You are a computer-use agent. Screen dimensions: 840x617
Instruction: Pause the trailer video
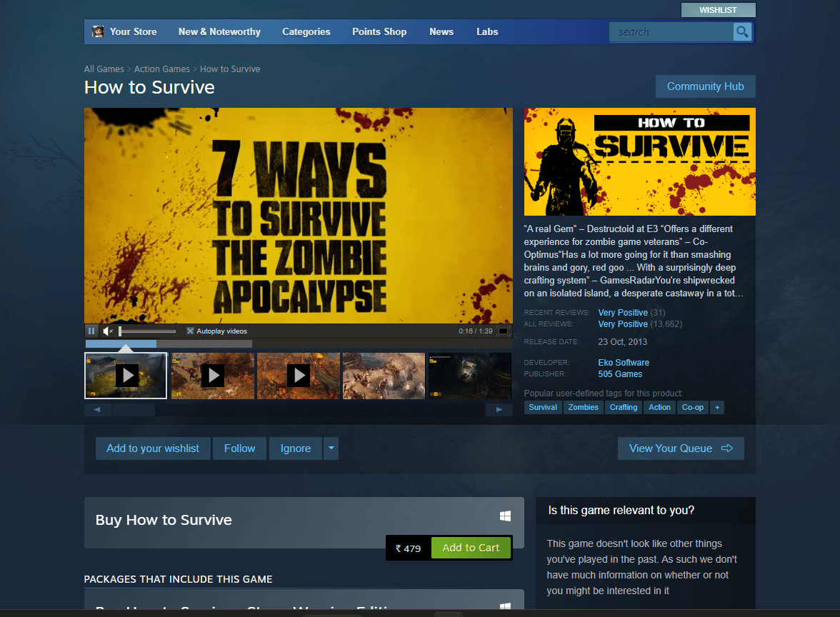91,331
